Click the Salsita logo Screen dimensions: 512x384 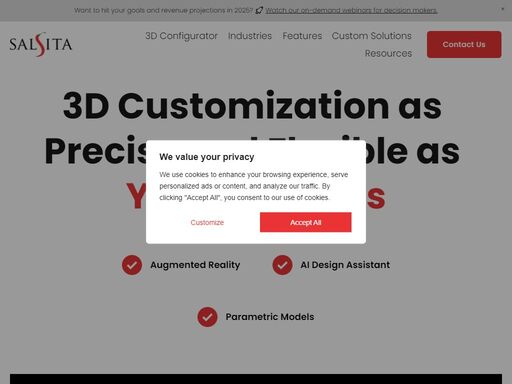pyautogui.click(x=41, y=44)
